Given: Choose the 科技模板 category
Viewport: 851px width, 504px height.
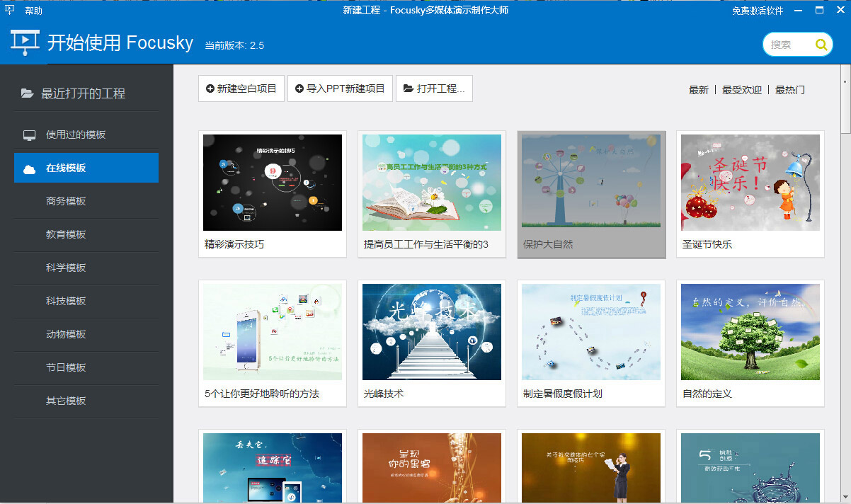Looking at the screenshot, I should [x=86, y=301].
